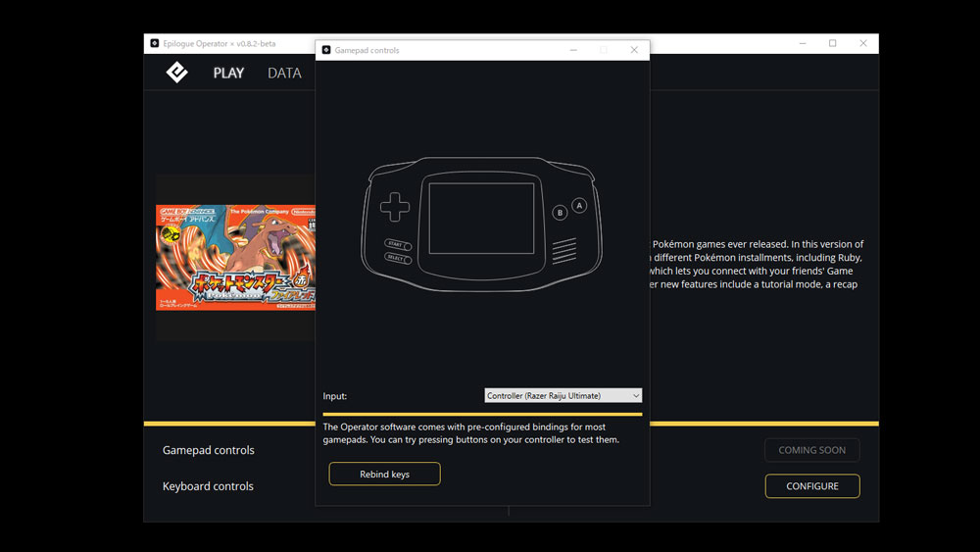Minimize the Gamepad controls dialog
This screenshot has width=980, height=552.
click(572, 50)
